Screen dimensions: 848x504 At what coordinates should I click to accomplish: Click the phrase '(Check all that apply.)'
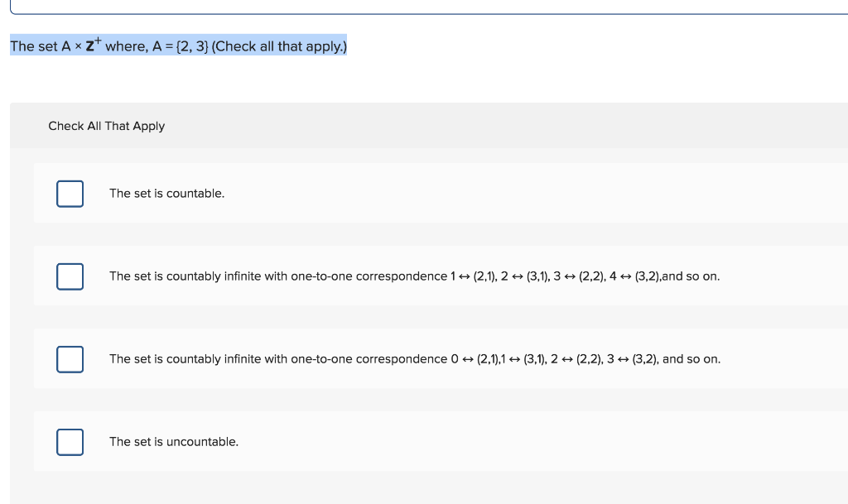coord(278,46)
